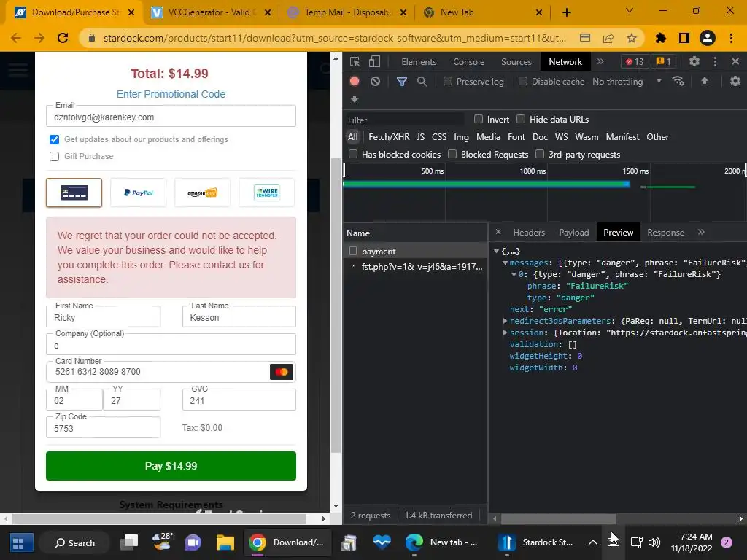Check Hide data URLs
Image resolution: width=747 pixels, height=560 pixels.
click(521, 119)
